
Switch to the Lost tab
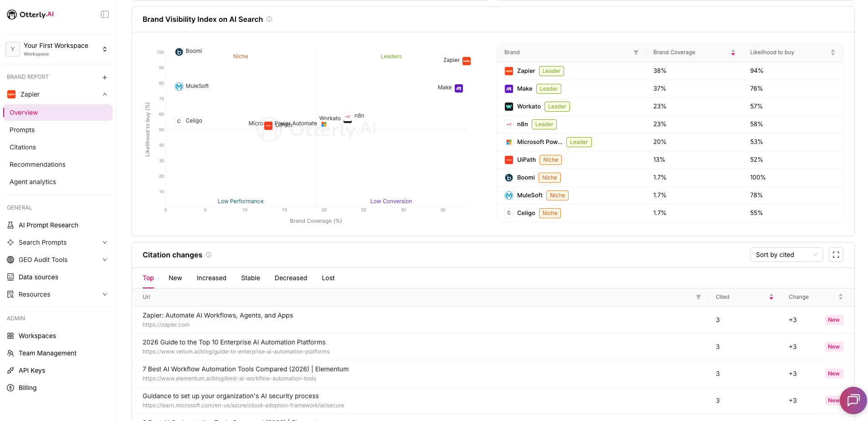point(328,278)
